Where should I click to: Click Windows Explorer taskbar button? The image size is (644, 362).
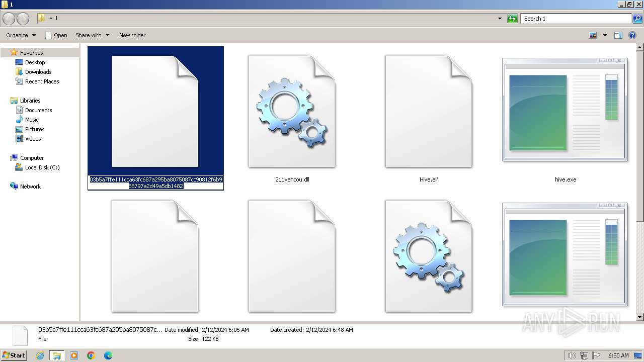pos(57,355)
